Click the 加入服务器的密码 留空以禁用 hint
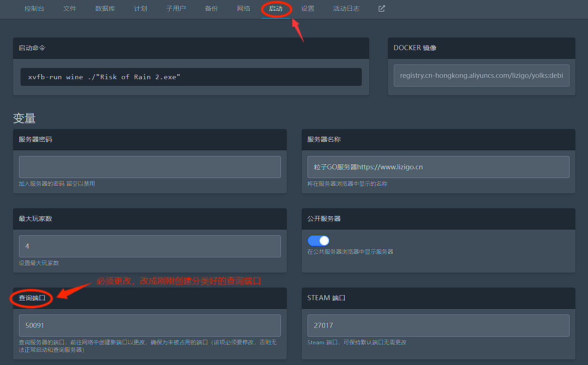 [x=57, y=184]
